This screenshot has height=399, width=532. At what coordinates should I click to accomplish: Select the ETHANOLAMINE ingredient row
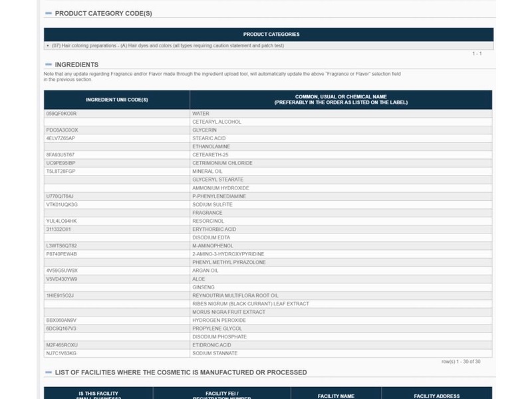pyautogui.click(x=268, y=146)
